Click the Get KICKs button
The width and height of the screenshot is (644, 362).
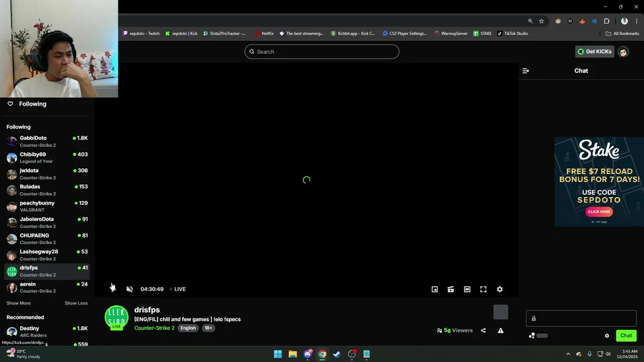(595, 51)
